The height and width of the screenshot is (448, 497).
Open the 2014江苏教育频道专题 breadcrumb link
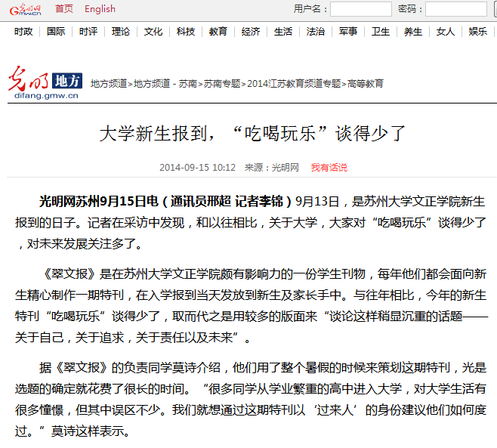coord(294,84)
